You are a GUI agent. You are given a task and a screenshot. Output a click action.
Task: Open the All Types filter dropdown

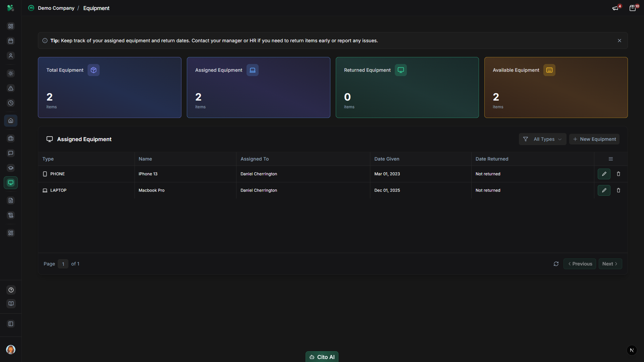point(542,139)
